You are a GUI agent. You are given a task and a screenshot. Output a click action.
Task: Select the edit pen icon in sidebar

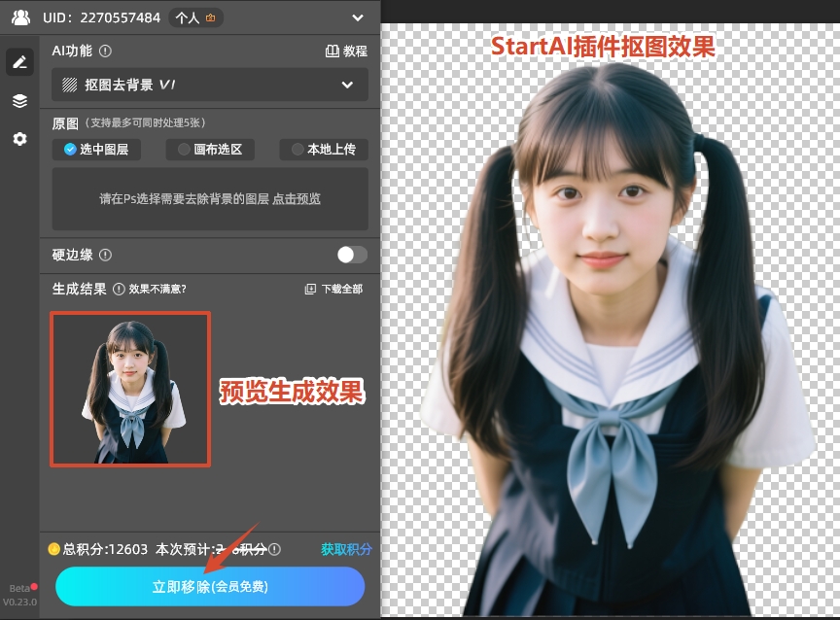point(19,61)
